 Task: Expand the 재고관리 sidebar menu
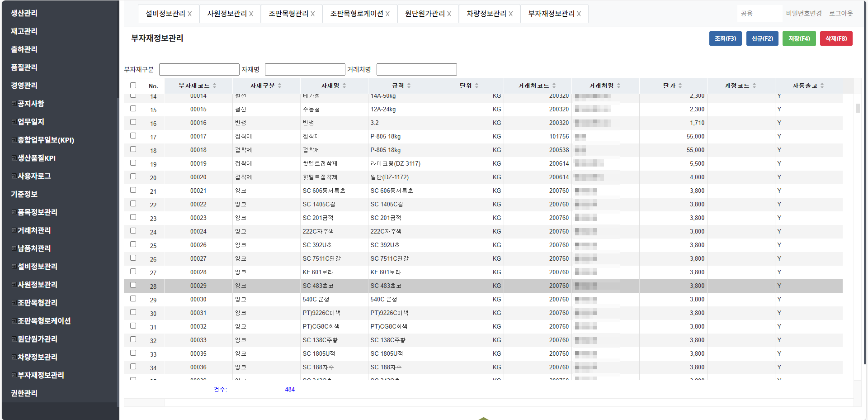point(24,31)
